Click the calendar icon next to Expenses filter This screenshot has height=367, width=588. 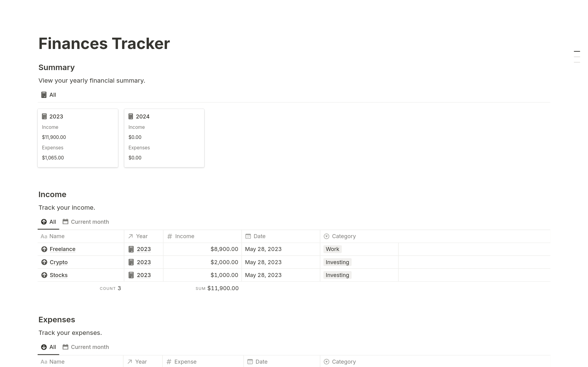(65, 347)
